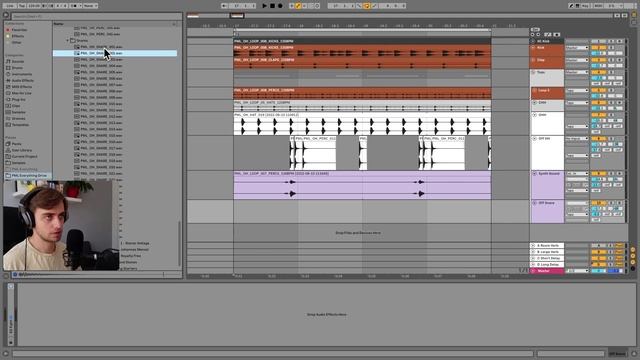Viewport: 640px width, 360px height.
Task: Toggle In/Out section round button
Action: tap(633, 249)
